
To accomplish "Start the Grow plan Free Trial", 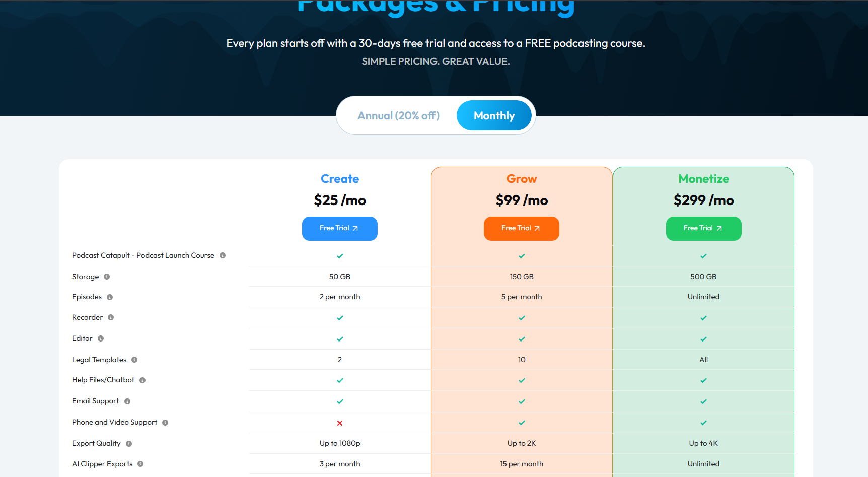I will click(x=522, y=229).
